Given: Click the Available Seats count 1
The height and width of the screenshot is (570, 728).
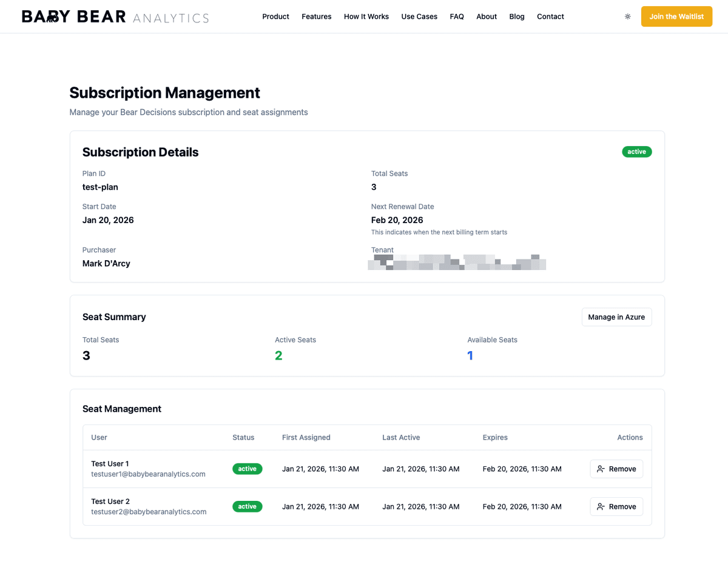Looking at the screenshot, I should coord(470,355).
